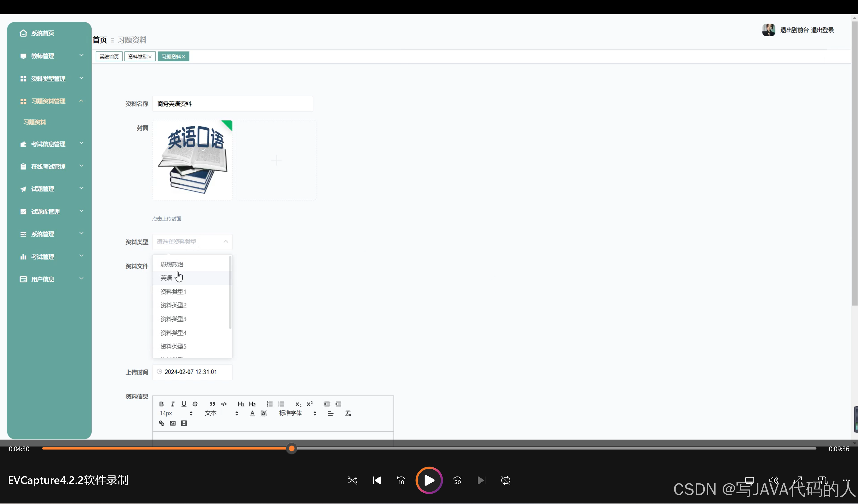Play the video recording
The image size is (858, 504).
(x=429, y=480)
